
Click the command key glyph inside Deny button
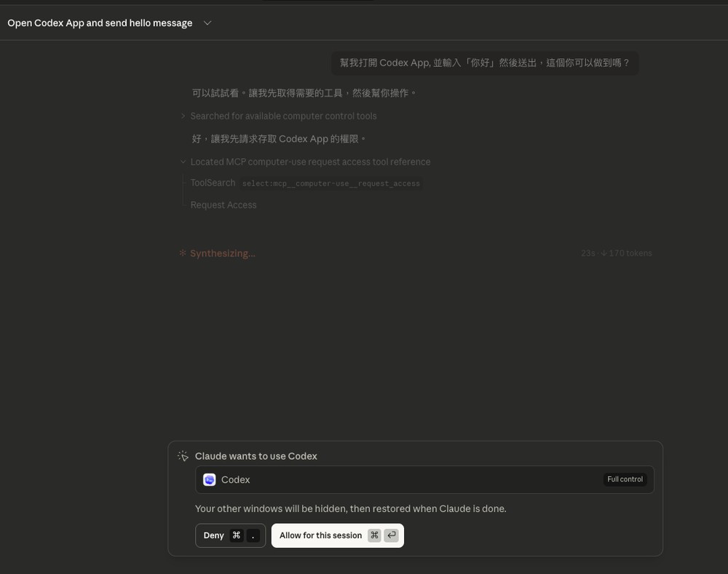(235, 535)
